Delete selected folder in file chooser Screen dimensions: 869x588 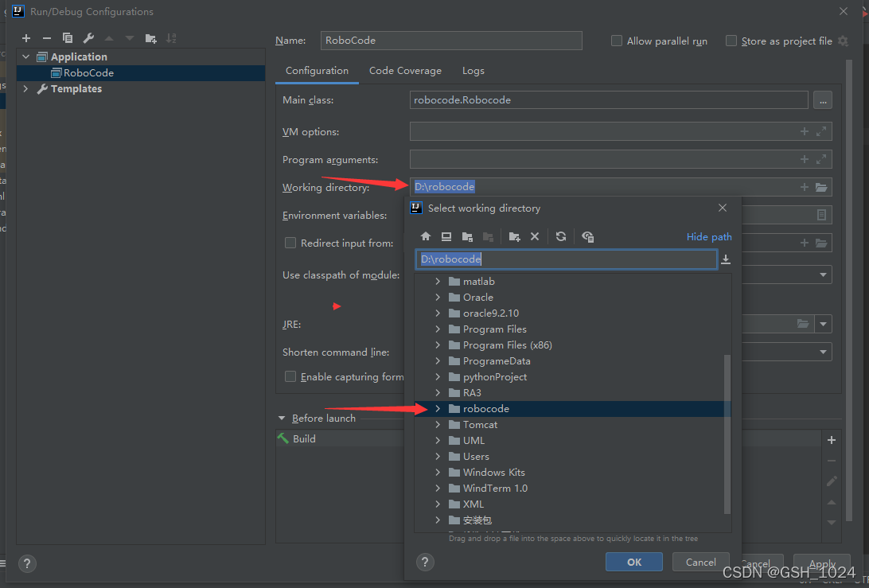(x=535, y=236)
